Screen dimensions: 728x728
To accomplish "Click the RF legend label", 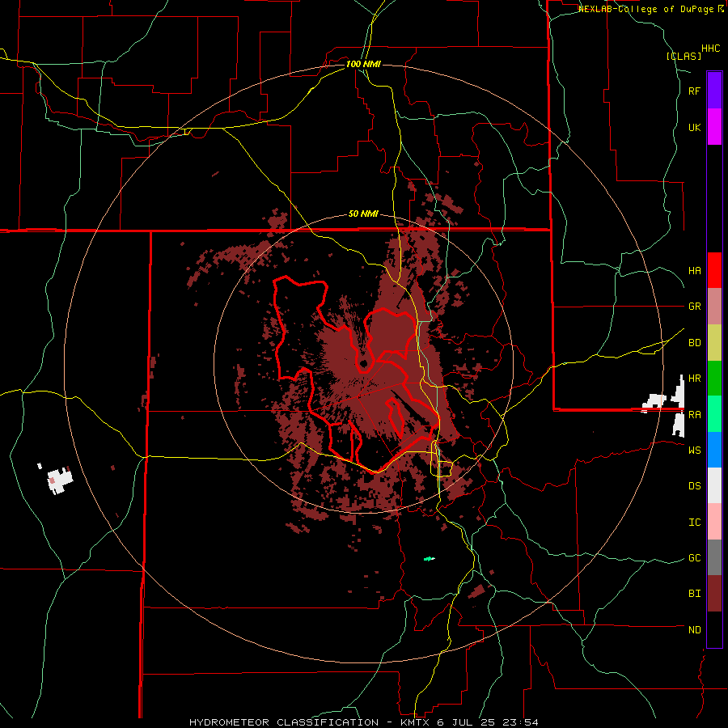I will tap(694, 91).
